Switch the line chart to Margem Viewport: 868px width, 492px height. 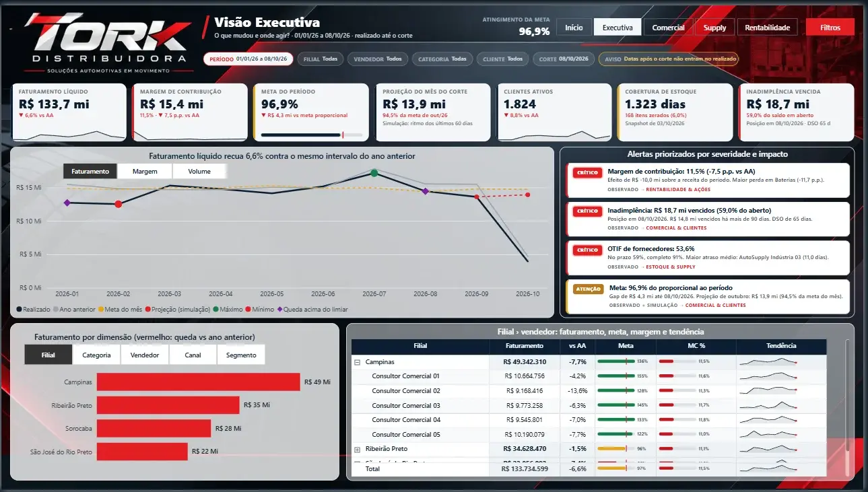pos(145,172)
